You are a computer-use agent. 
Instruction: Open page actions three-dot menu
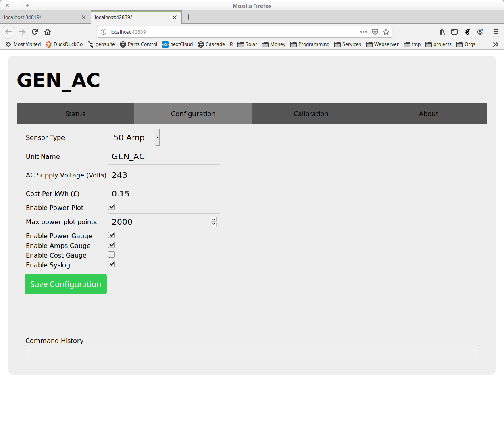[363, 32]
